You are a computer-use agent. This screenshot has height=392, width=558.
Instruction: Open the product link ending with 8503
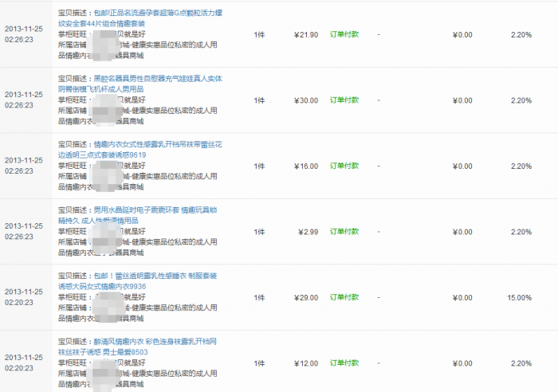138,347
